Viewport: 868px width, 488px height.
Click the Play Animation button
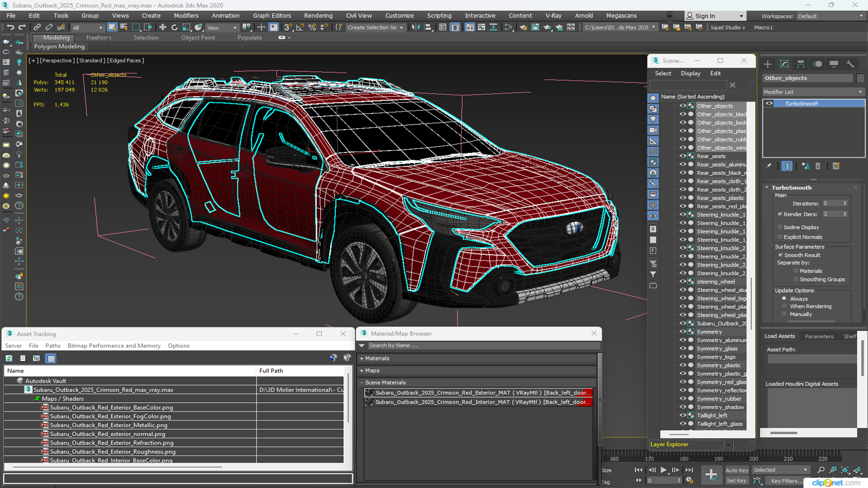[x=663, y=470]
